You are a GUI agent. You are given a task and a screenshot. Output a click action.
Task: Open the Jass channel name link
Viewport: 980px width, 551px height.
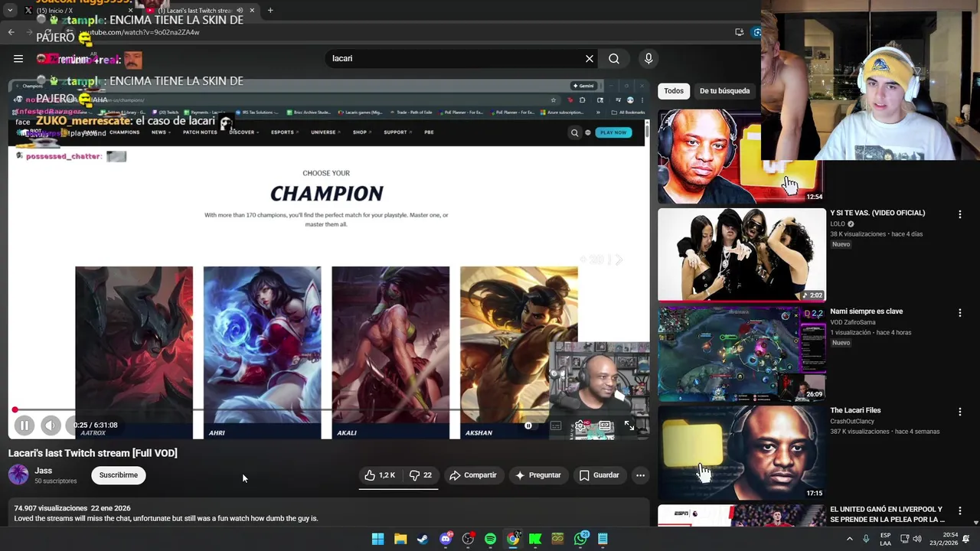click(x=43, y=471)
